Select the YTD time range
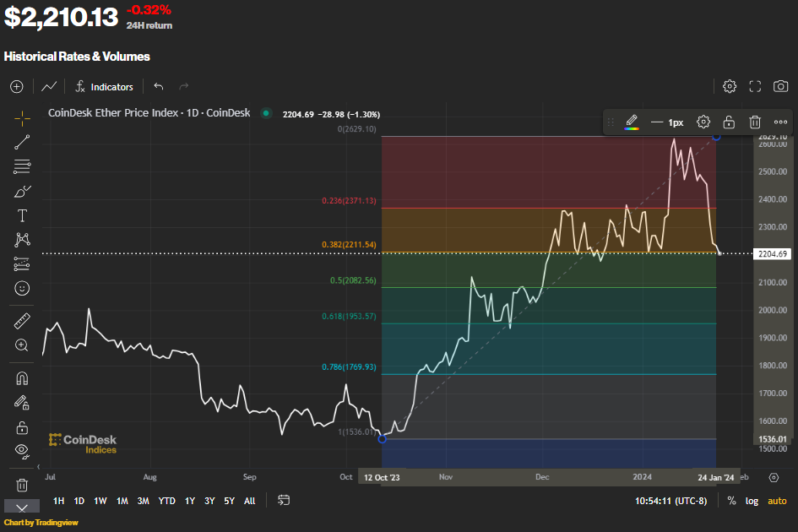798x532 pixels. pos(167,501)
